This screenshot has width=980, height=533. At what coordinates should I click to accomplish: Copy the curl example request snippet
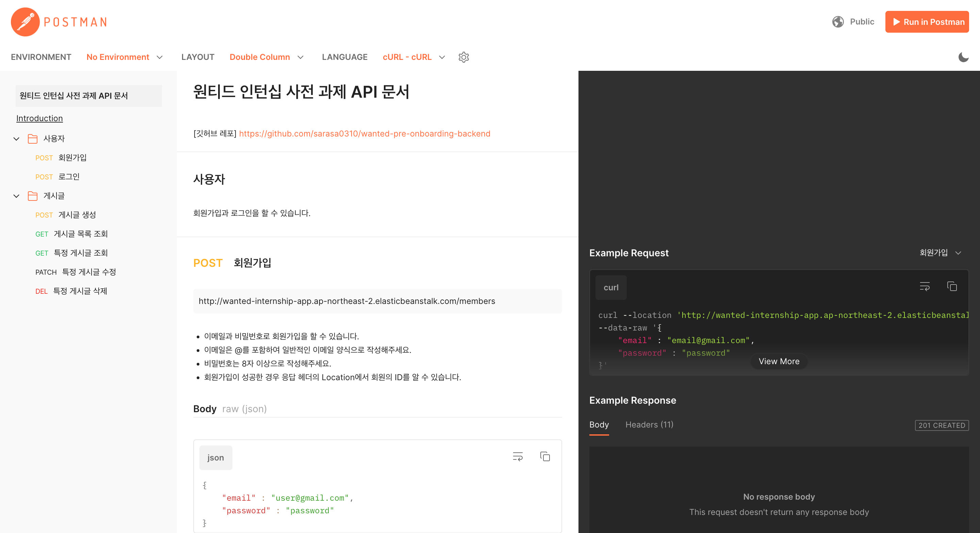click(952, 287)
